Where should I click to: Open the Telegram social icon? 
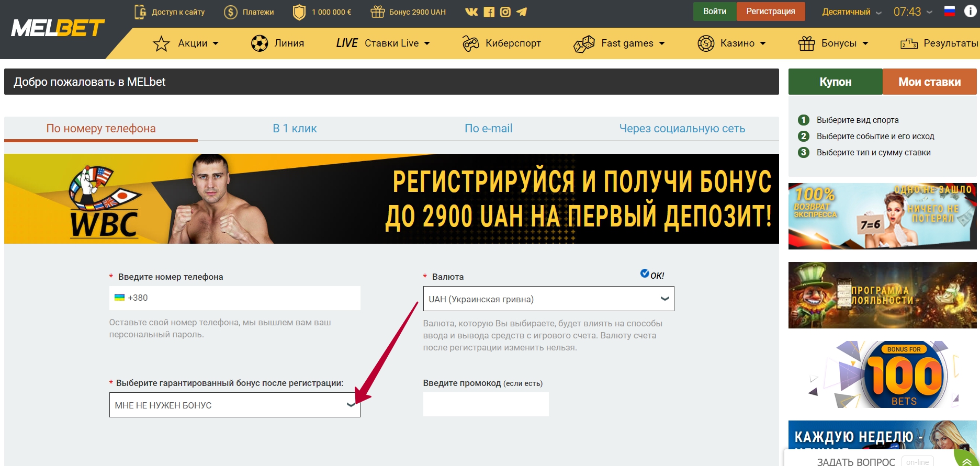coord(522,12)
